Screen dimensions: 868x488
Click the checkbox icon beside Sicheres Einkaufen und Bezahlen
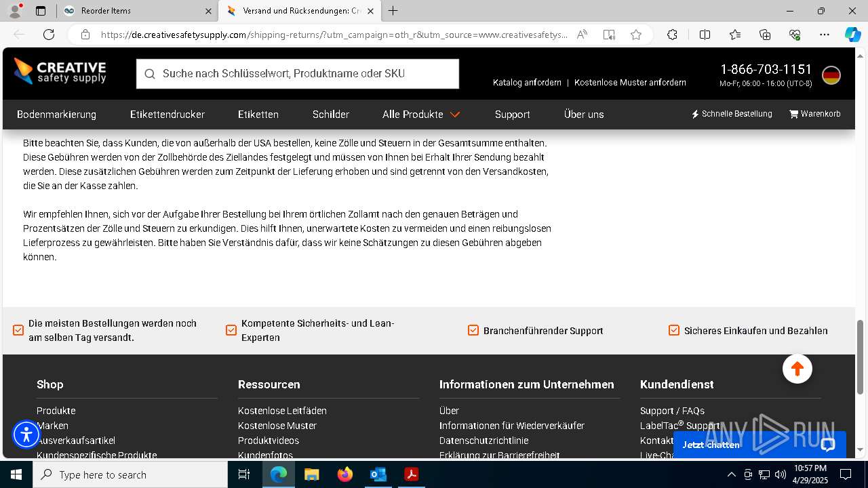674,330
